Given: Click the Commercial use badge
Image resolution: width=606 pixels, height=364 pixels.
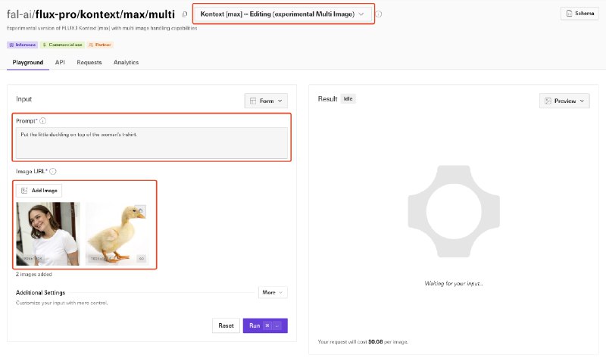Looking at the screenshot, I should [62, 45].
